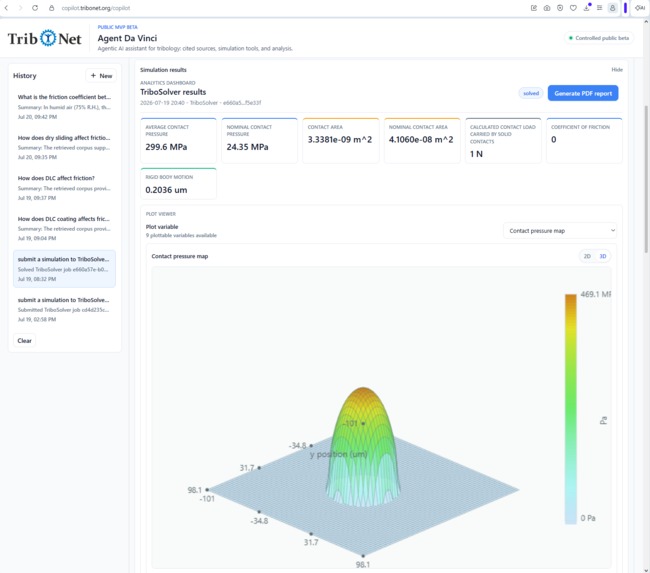Screen dimensions: 650x573
Task: Click the 'Jul 20, 09:42 PM' timestamp
Action: pyautogui.click(x=37, y=117)
